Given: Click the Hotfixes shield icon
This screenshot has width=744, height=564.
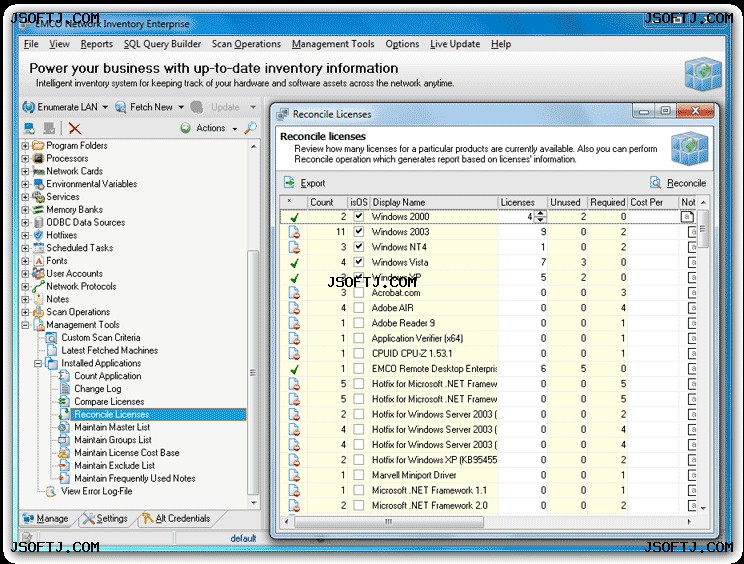Looking at the screenshot, I should [x=38, y=235].
